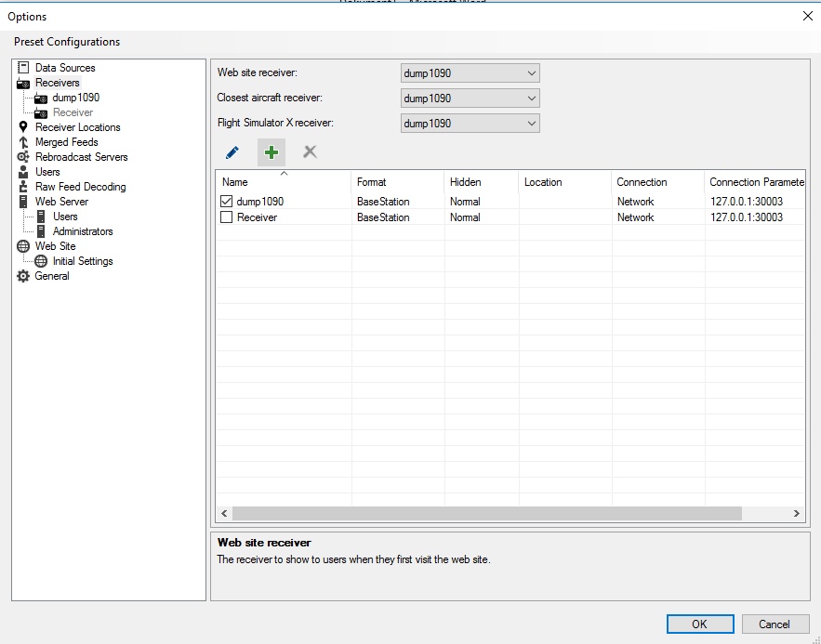
Task: Open the Closest aircraft receiver dropdown
Action: [470, 99]
